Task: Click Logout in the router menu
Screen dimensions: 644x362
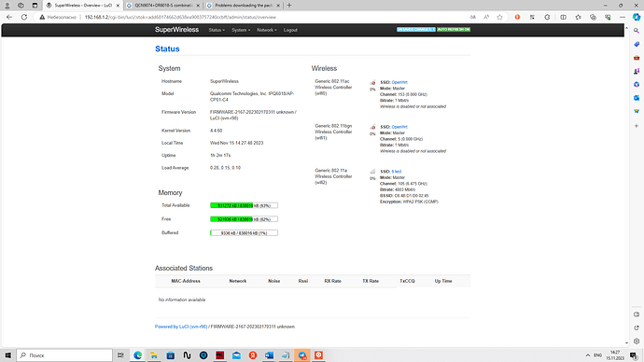Action: [x=290, y=30]
